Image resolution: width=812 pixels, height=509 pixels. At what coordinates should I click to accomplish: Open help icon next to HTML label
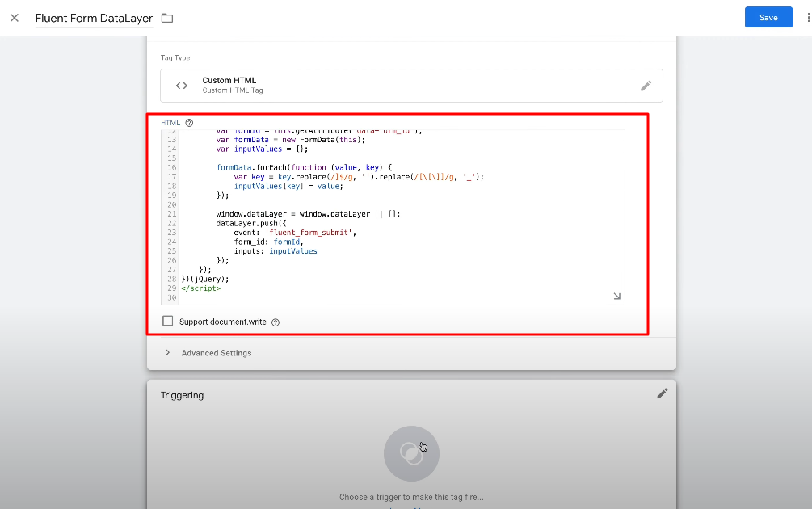point(189,123)
